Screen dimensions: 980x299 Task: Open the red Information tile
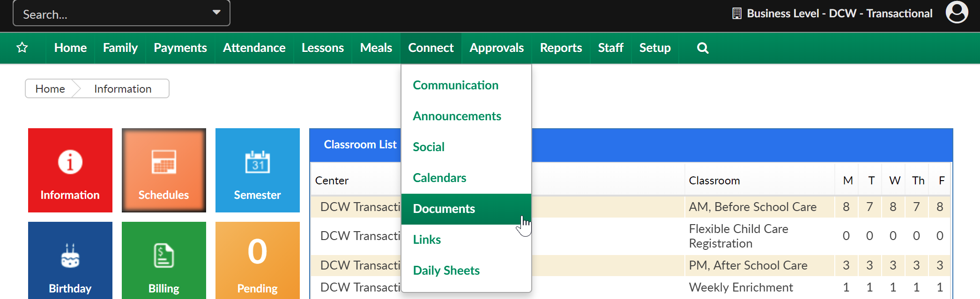click(x=70, y=170)
